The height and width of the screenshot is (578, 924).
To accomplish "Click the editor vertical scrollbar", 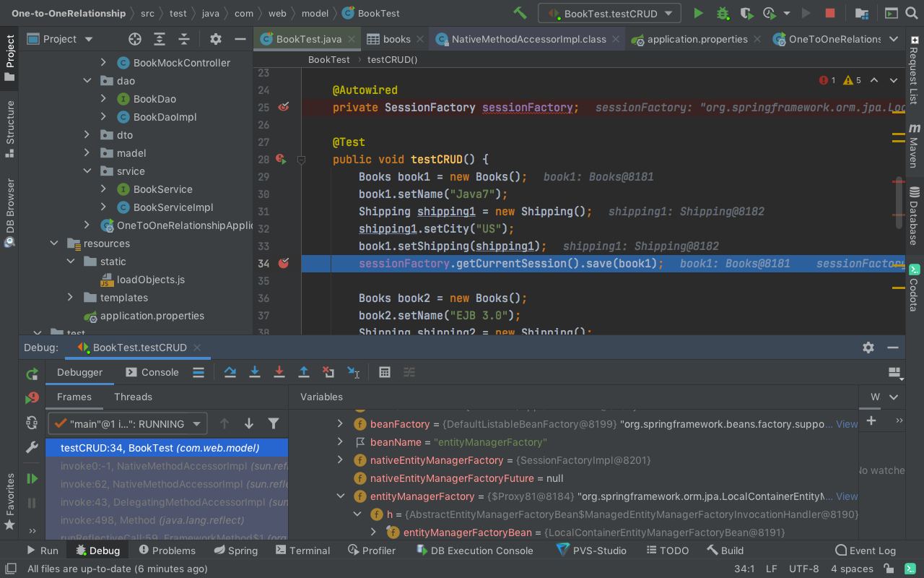I will (x=899, y=202).
